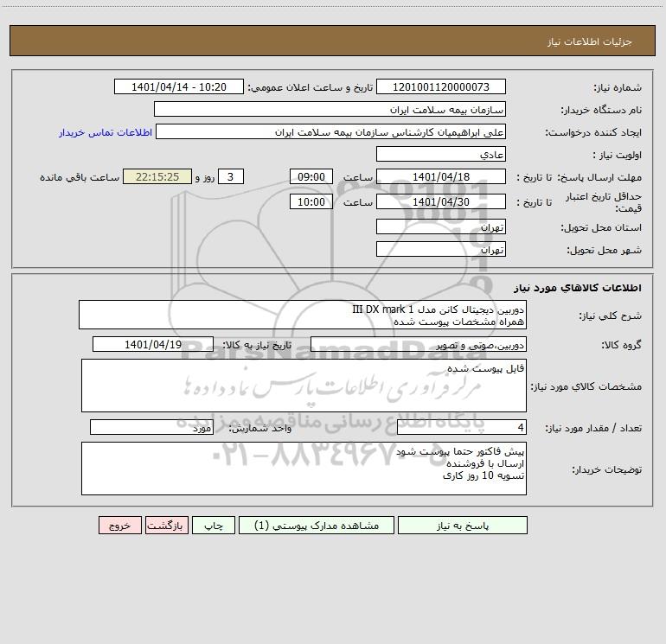Screen dimensions: 666x644
Task: Click the اطلاعات کالاهای مورد نیاز section heading
Action: [578, 288]
